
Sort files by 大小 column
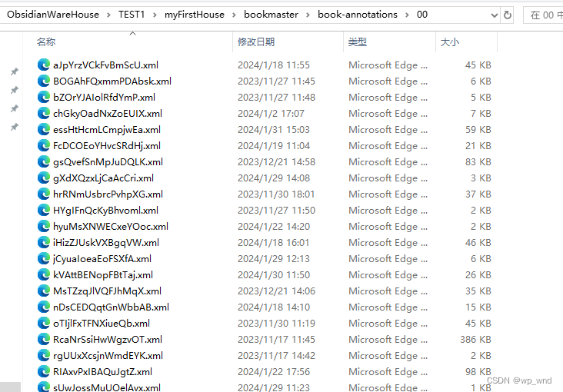click(449, 42)
